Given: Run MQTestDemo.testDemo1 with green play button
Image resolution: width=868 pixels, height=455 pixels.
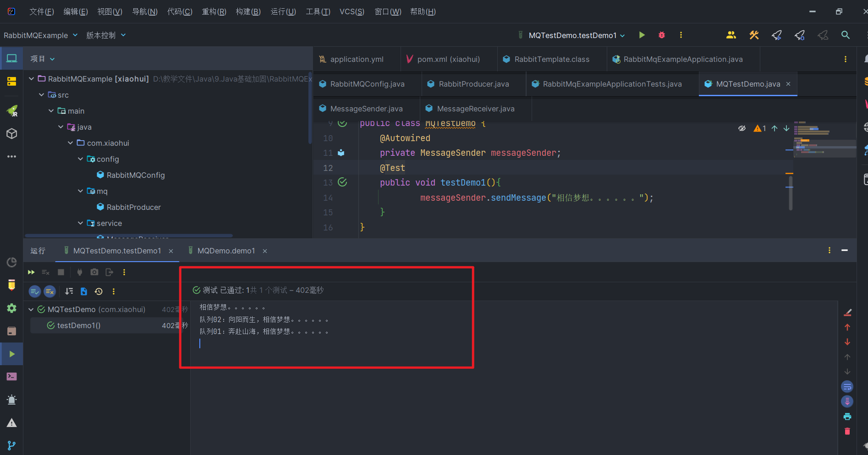Looking at the screenshot, I should click(642, 35).
